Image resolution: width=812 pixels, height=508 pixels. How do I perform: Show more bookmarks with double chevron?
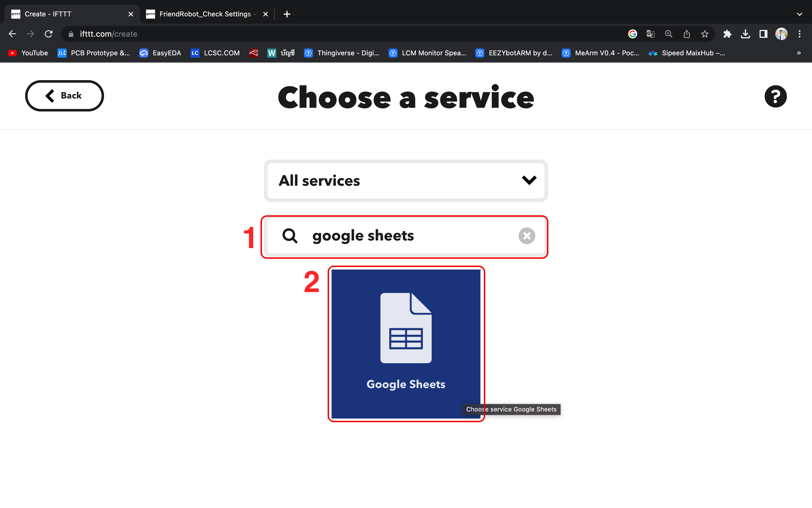pos(799,53)
